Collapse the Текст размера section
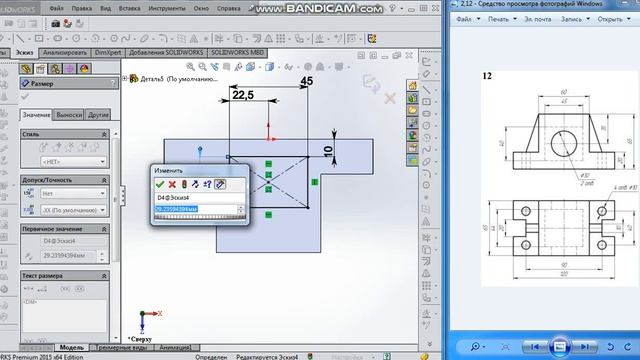 104,276
